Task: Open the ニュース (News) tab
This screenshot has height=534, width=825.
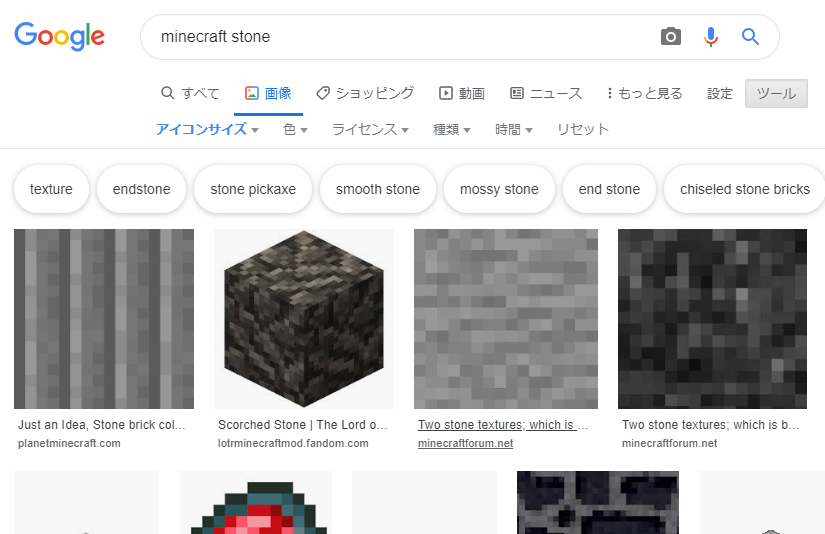Action: (546, 93)
